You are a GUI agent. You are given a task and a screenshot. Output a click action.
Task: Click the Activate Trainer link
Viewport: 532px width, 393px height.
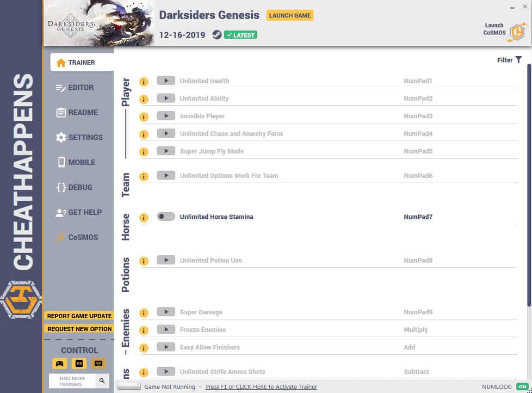(x=261, y=387)
